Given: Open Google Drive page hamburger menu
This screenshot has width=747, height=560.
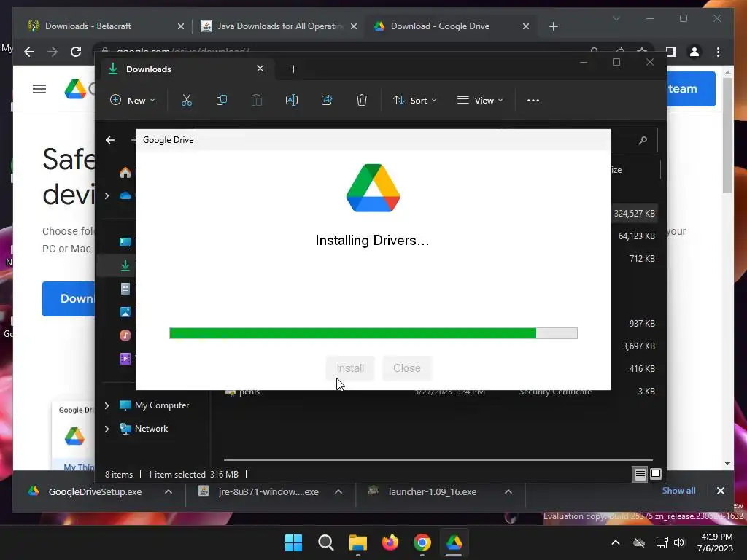Looking at the screenshot, I should point(39,89).
